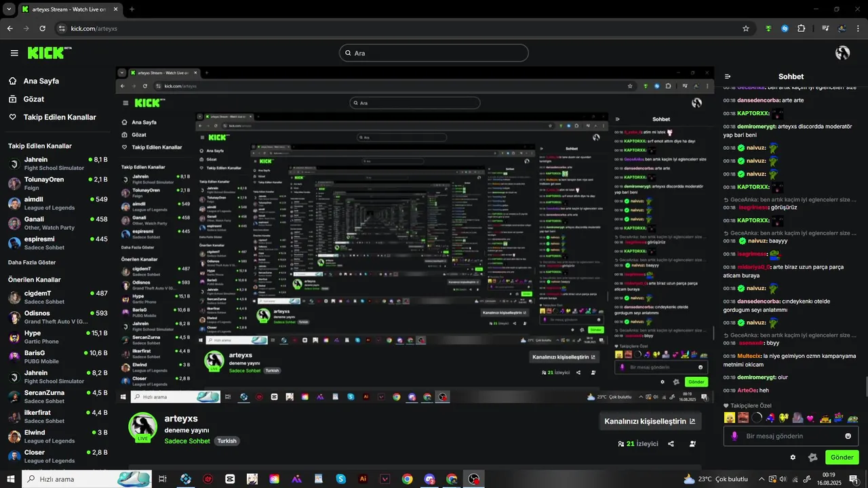
Task: Click Multecix username in chat
Action: [749, 356]
